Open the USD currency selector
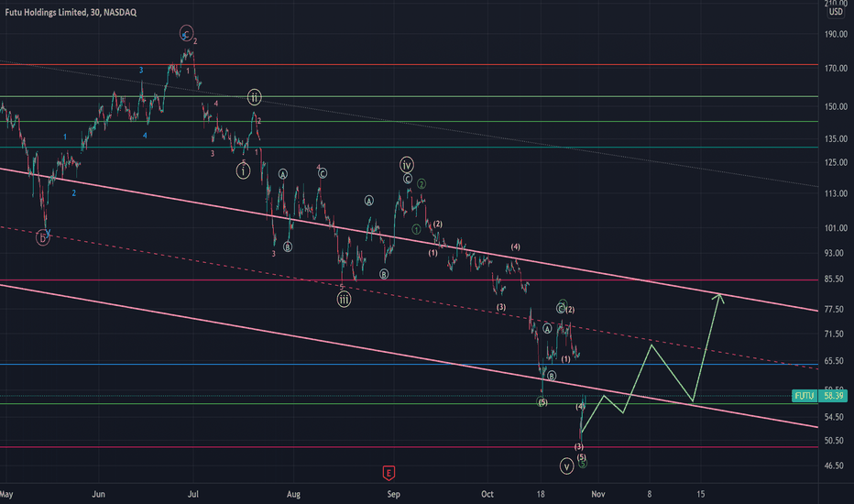This screenshot has width=854, height=504. 836,12
